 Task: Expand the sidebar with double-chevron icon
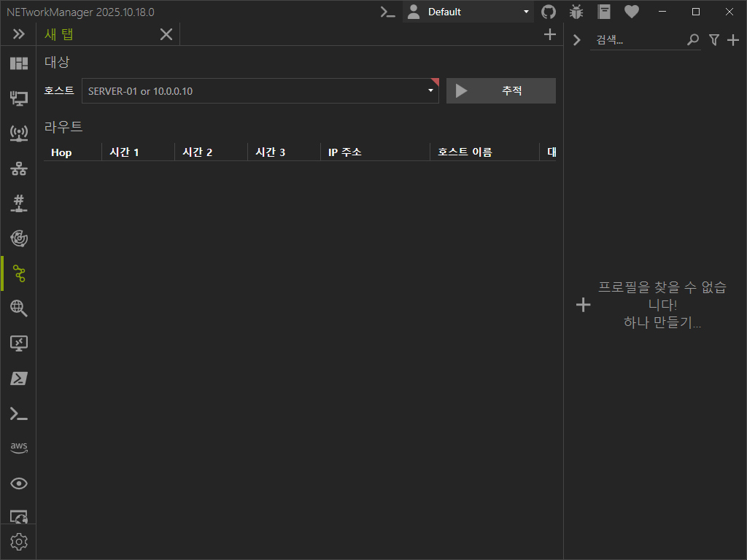[18, 34]
